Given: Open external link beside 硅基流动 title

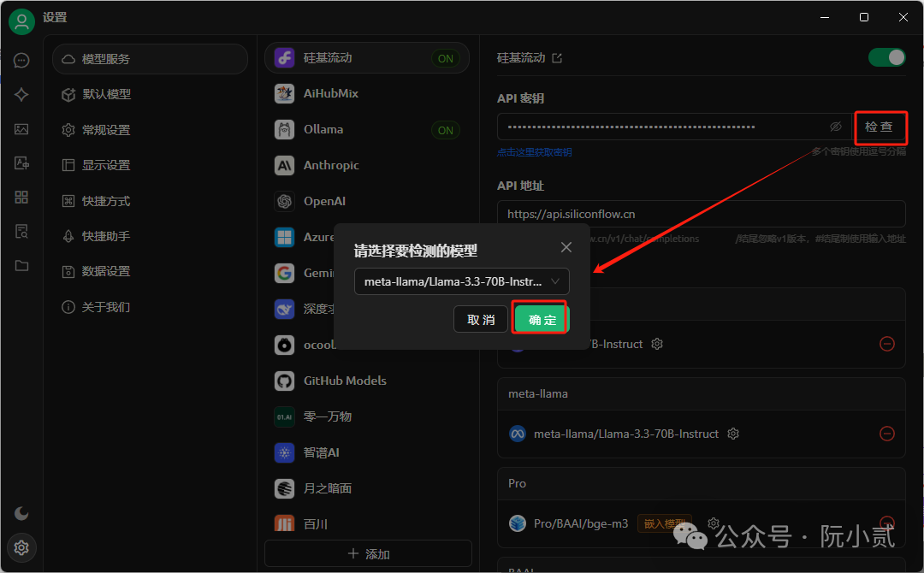Looking at the screenshot, I should pos(557,57).
